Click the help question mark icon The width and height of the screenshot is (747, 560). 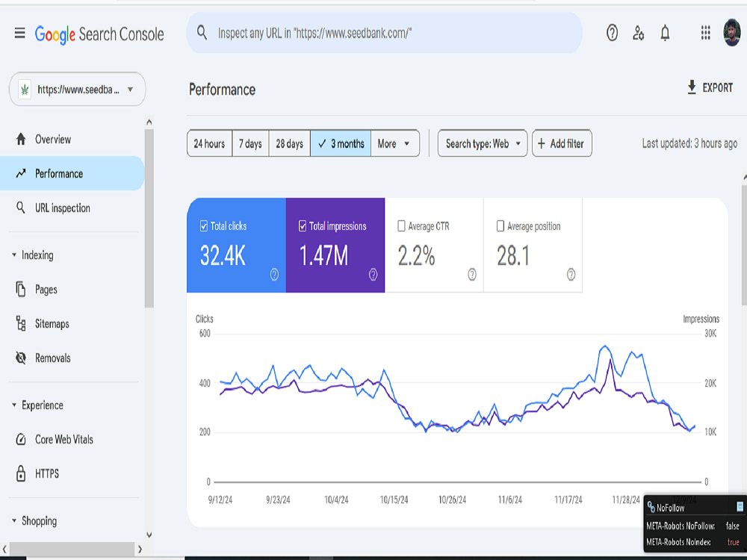[613, 33]
